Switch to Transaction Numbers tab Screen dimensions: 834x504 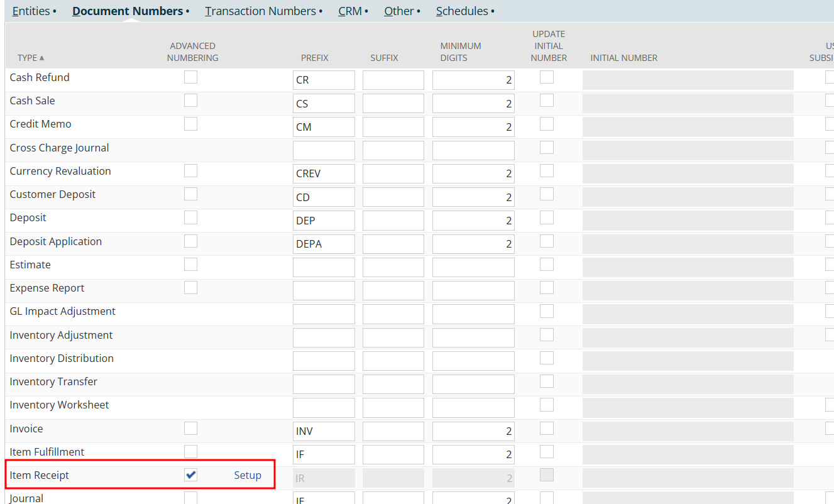click(260, 11)
